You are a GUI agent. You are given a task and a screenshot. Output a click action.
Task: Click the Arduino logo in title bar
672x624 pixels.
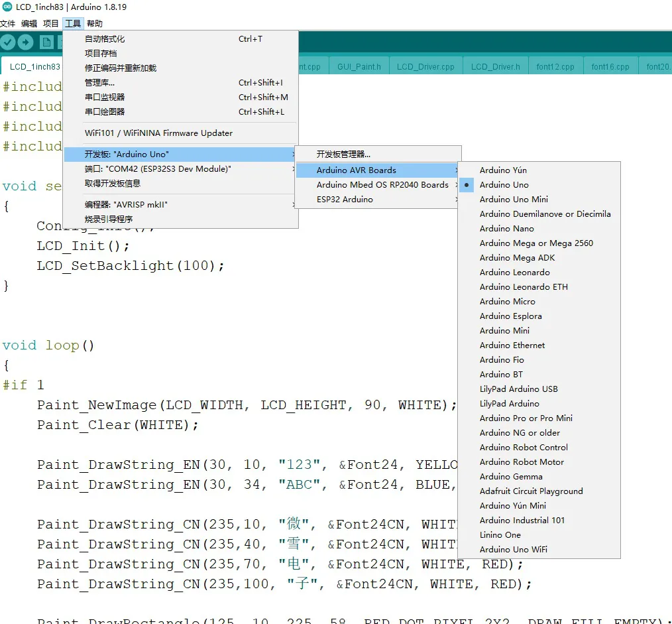(7, 7)
